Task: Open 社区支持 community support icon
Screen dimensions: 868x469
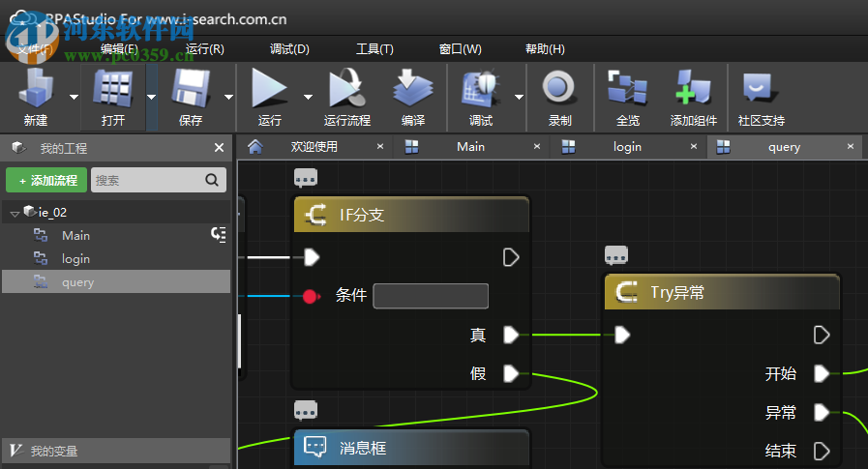Action: (760, 87)
